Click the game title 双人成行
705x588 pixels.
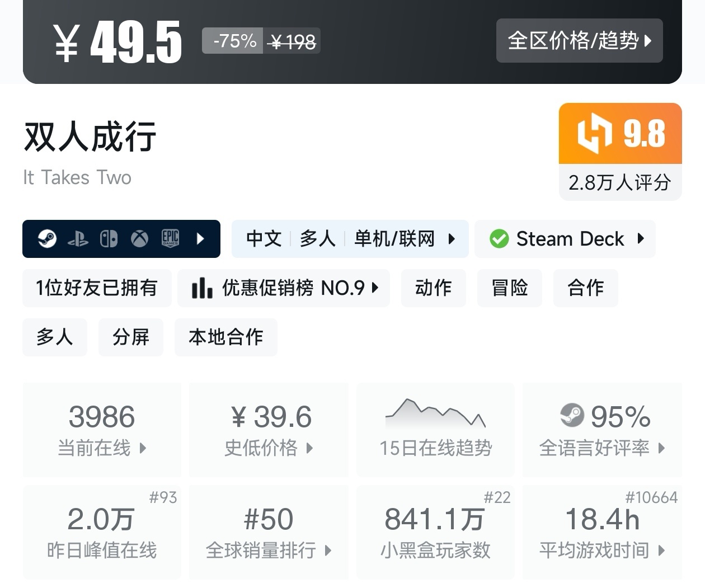[90, 137]
